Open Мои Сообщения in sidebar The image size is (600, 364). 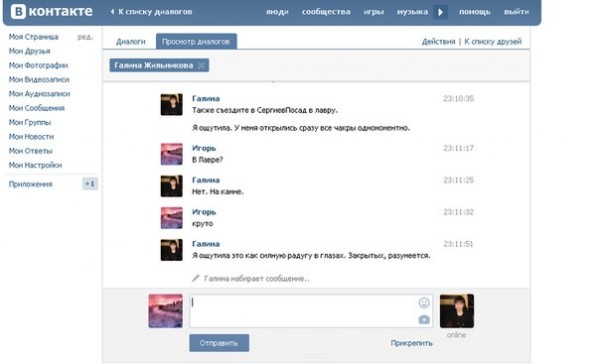(37, 108)
